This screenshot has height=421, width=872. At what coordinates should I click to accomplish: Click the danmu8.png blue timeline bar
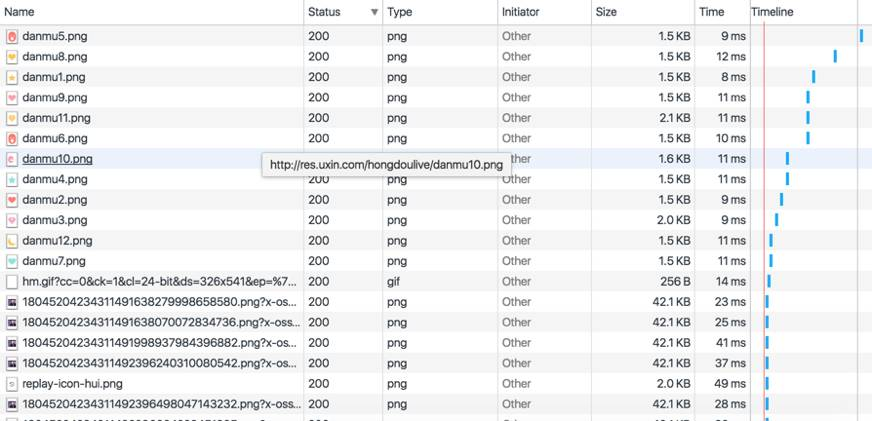(x=835, y=56)
